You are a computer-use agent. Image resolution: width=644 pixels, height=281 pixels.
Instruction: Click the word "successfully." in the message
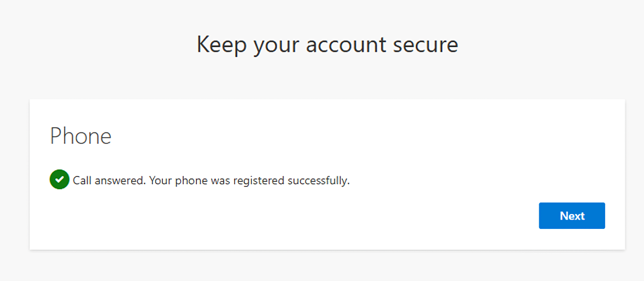click(319, 181)
